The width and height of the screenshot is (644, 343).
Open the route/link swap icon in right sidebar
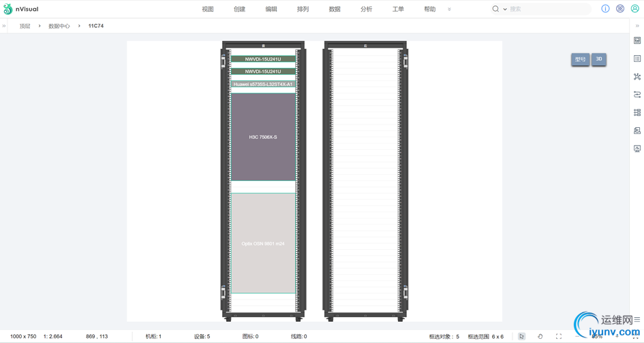pos(637,95)
